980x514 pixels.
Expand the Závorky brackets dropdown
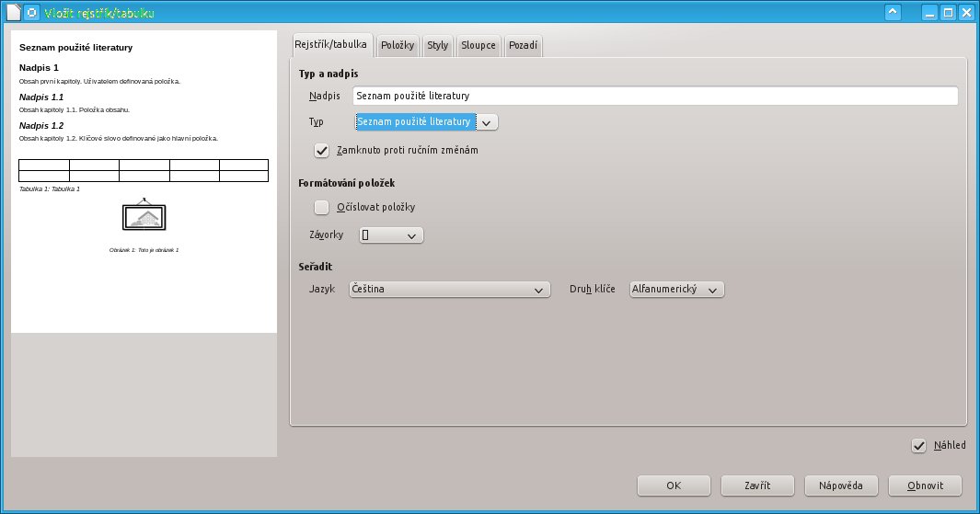[x=390, y=235]
